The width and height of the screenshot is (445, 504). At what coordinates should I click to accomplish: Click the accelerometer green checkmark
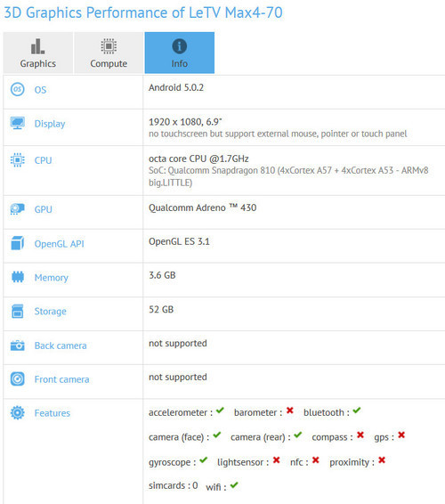pos(220,411)
